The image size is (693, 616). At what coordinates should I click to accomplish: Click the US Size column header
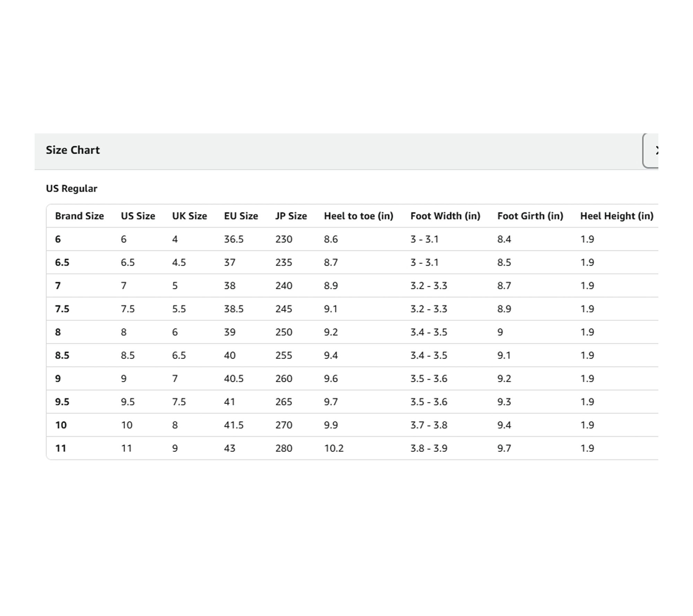click(138, 216)
